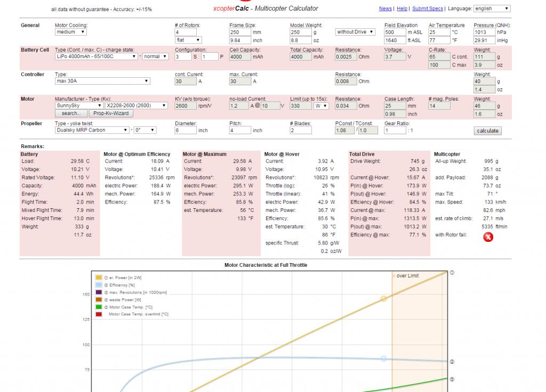This screenshot has width=546, height=392.
Task: Click the red Rotor fail X icon
Action: point(488,237)
